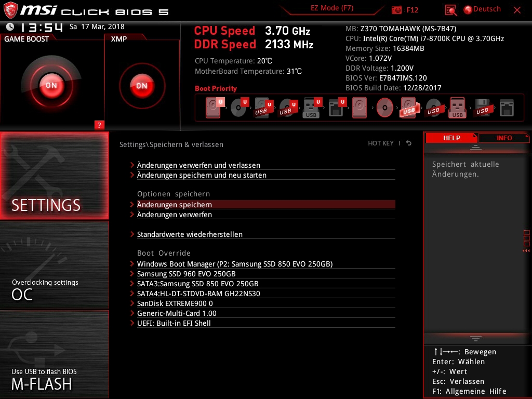Click the UEFI network boot priority icon
The height and width of the screenshot is (399, 532).
click(x=337, y=108)
